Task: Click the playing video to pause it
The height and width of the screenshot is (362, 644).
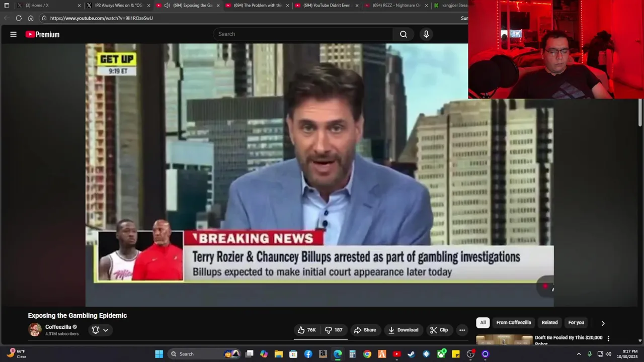Action: [x=319, y=175]
